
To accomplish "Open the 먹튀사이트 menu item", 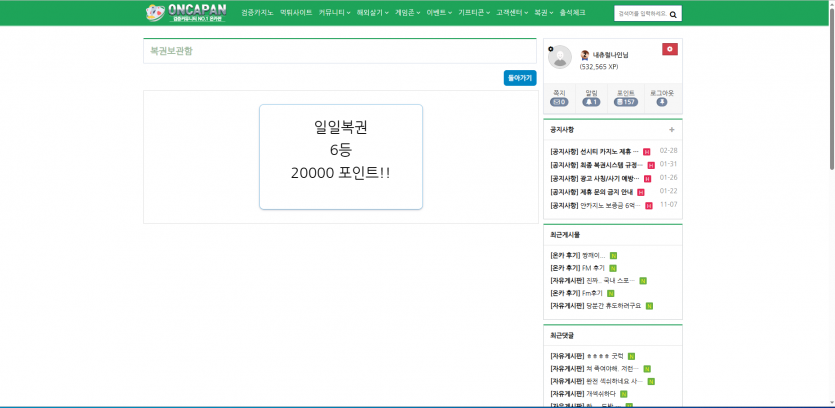I will point(296,12).
